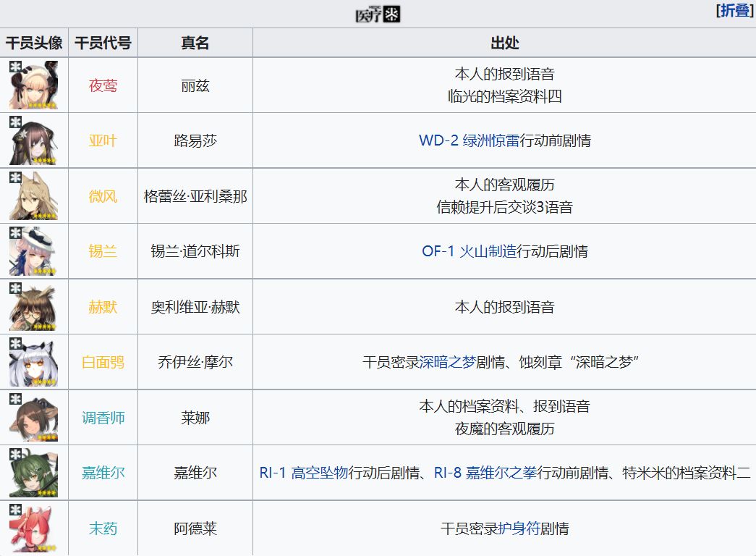Screen dimensions: 756x556
Task: Open 夜莺 operator avatar thumbnail
Action: tap(34, 85)
